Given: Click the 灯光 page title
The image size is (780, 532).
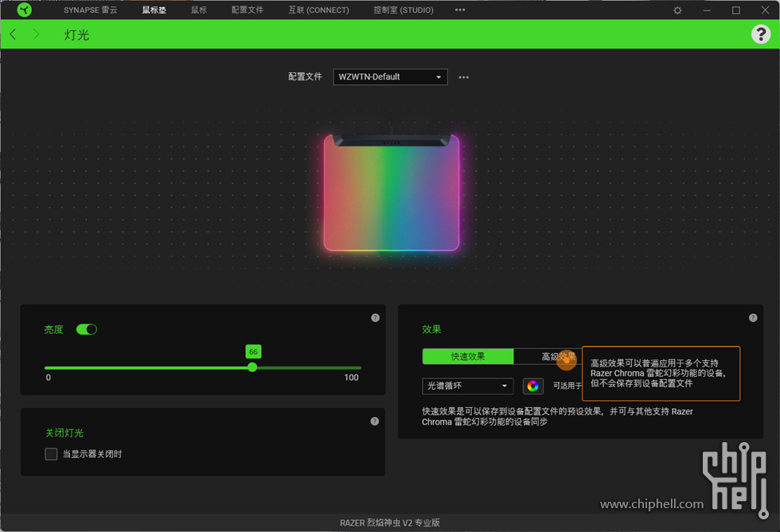Looking at the screenshot, I should click(x=76, y=35).
